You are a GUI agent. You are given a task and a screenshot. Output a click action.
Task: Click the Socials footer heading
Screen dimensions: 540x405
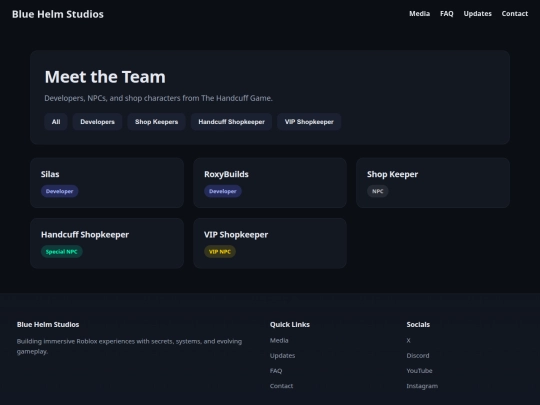[418, 324]
